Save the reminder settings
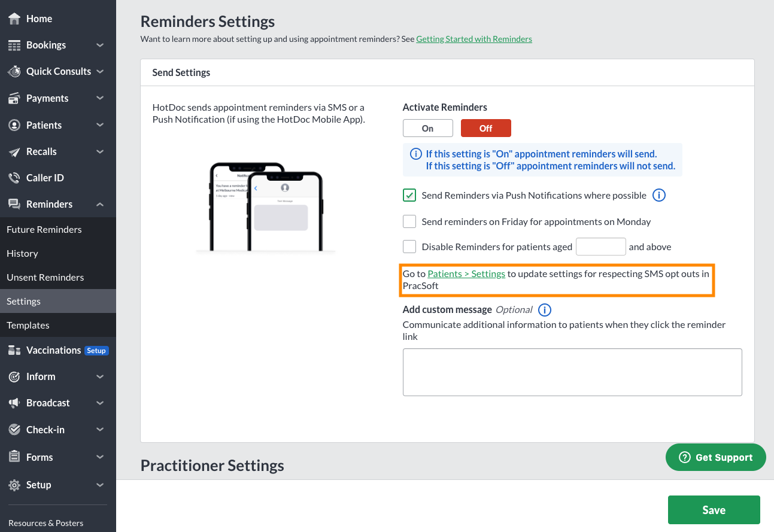Image resolution: width=774 pixels, height=532 pixels. tap(714, 509)
